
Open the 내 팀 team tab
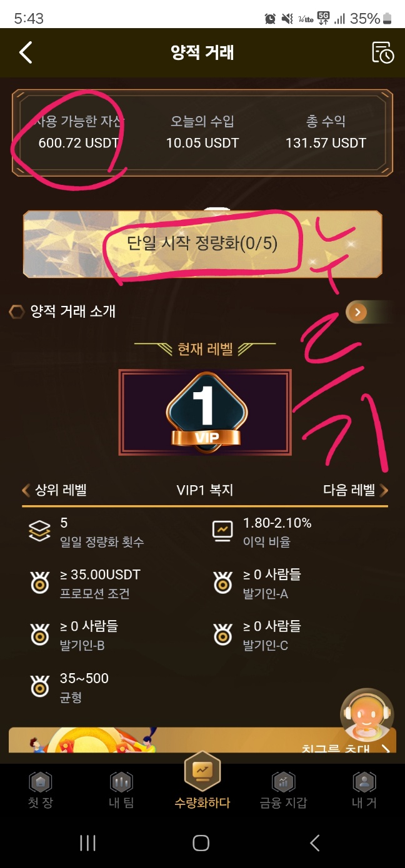121,790
